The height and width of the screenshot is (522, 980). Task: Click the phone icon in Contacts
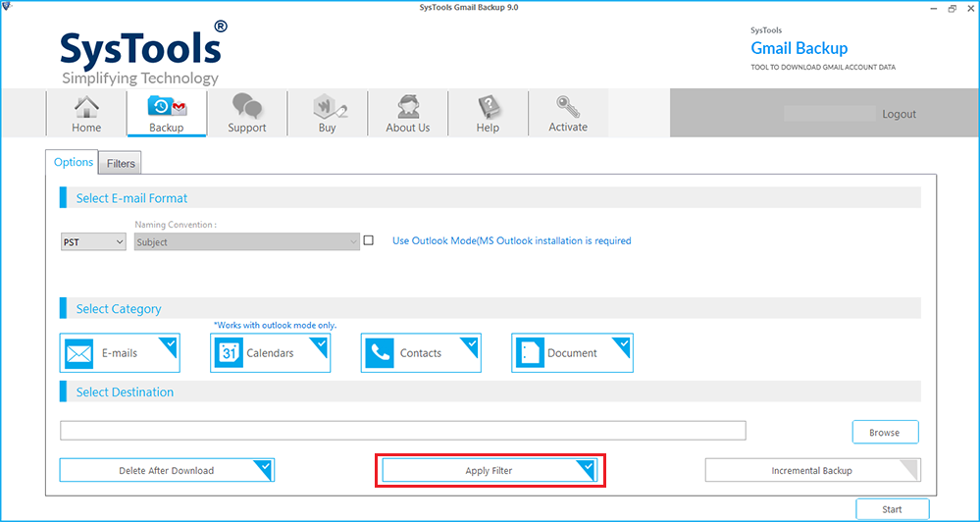[380, 353]
